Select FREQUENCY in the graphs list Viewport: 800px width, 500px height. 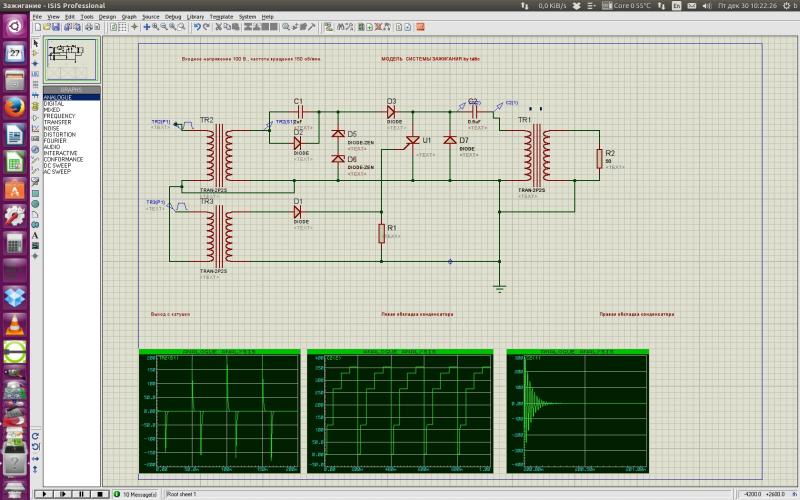coord(59,115)
